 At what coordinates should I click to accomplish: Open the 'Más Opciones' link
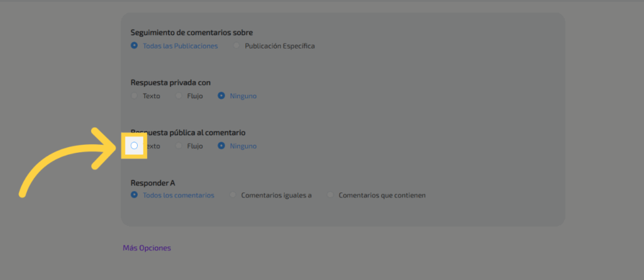[x=147, y=248]
